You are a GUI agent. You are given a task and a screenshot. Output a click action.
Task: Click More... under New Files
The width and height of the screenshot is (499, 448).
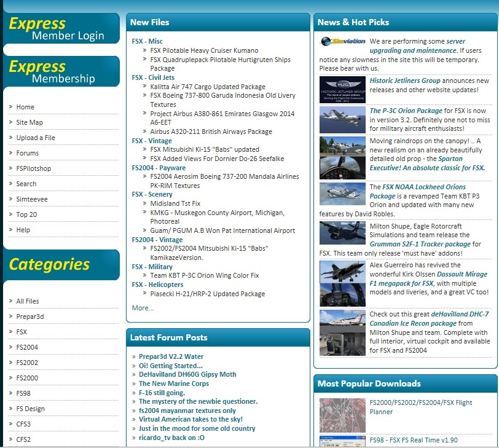click(x=143, y=308)
